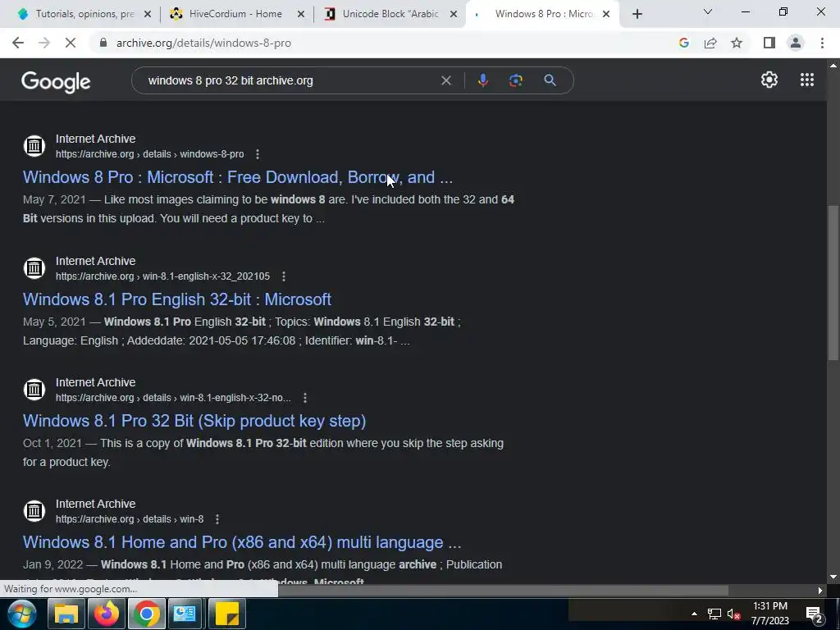840x630 pixels.
Task: Click Internet Archive favicon of first result
Action: [x=34, y=146]
